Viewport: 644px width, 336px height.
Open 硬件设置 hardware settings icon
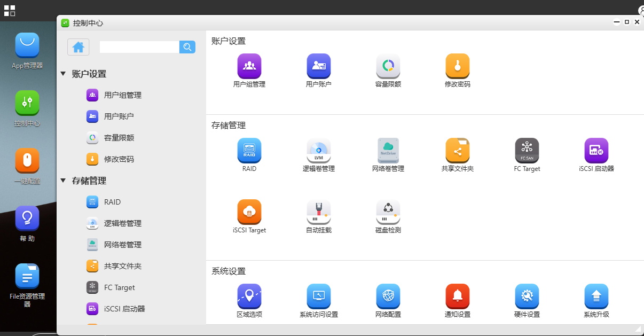point(527,296)
